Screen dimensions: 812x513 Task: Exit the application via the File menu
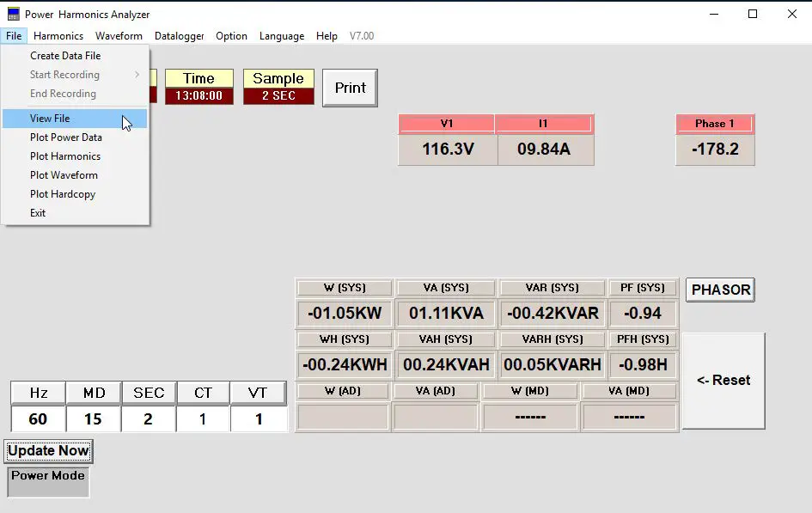point(37,212)
